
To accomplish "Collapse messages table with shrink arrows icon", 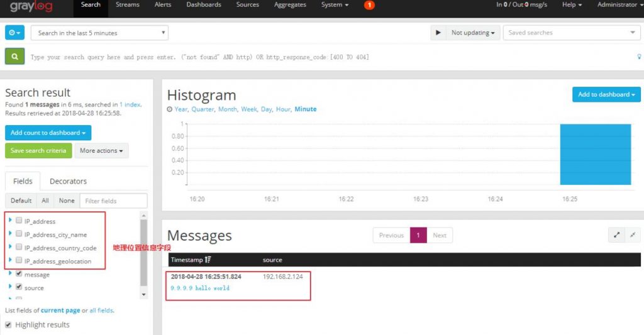I will [x=633, y=235].
